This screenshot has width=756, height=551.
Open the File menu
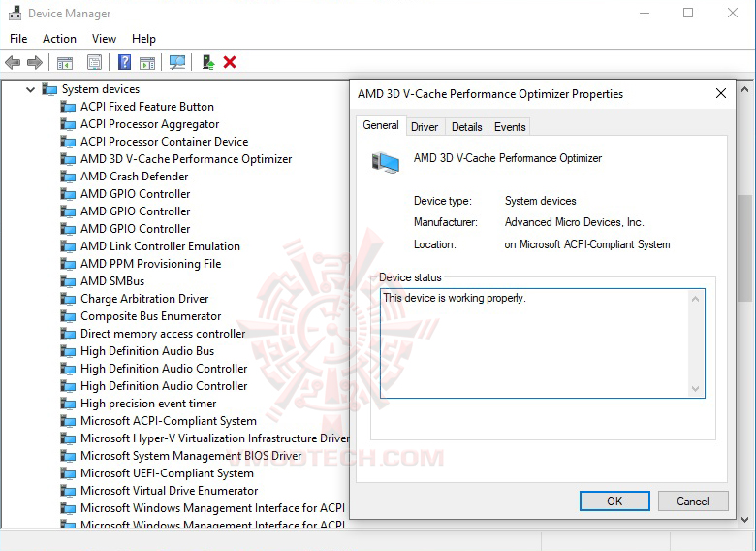coord(18,39)
